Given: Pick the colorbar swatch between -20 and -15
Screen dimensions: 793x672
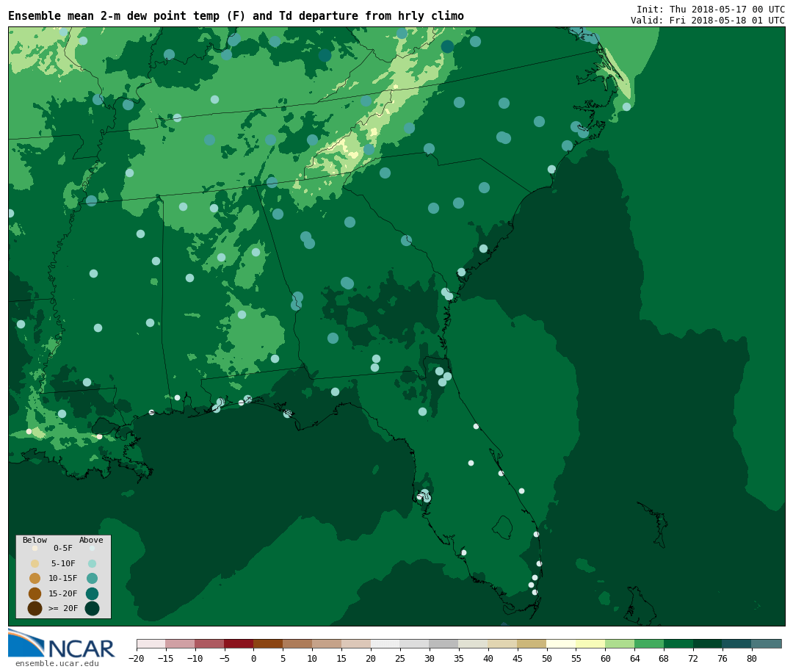Looking at the screenshot, I should pyautogui.click(x=151, y=643).
